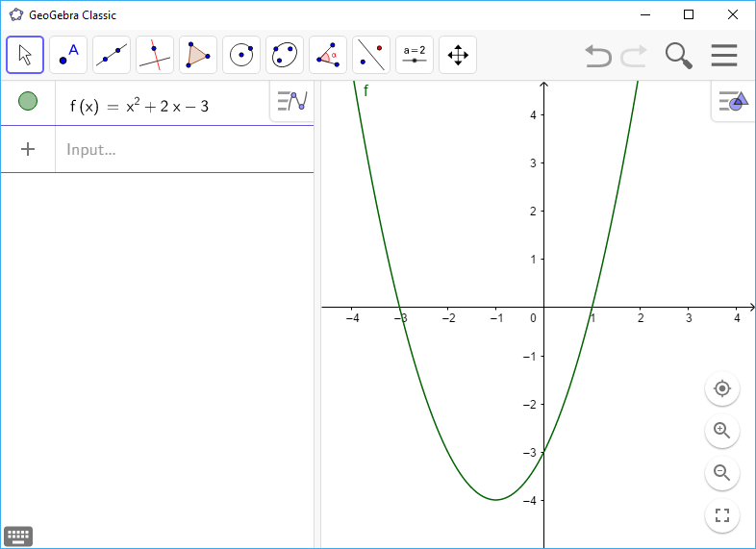756x549 pixels.
Task: Open the search magnifier
Action: click(x=679, y=56)
